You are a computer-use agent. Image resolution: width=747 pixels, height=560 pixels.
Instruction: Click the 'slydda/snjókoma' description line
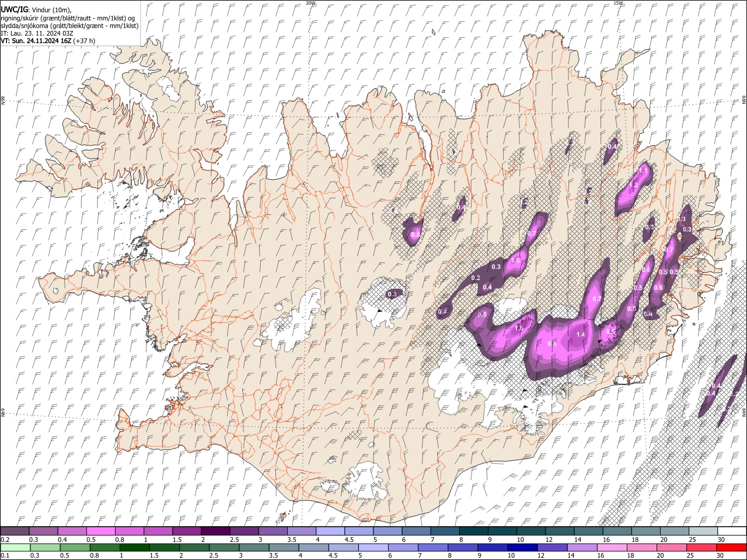click(69, 26)
